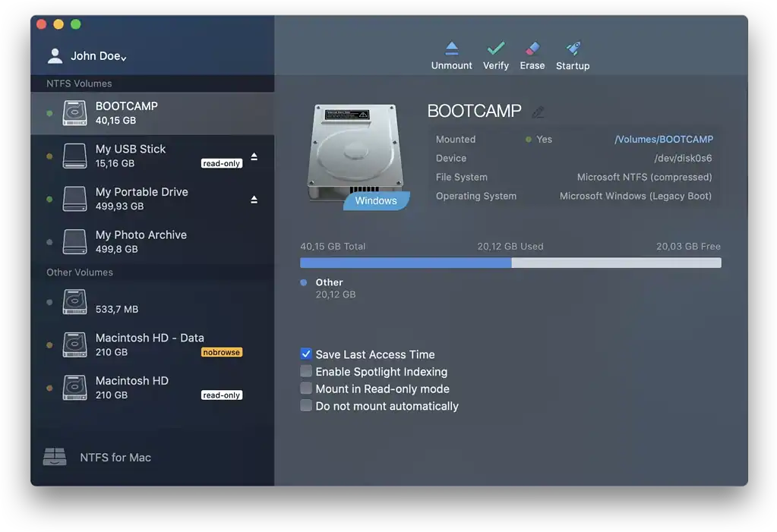Viewport: 777px width, 532px height.
Task: Select the BOOTCAMP volume in sidebar
Action: pyautogui.click(x=127, y=113)
